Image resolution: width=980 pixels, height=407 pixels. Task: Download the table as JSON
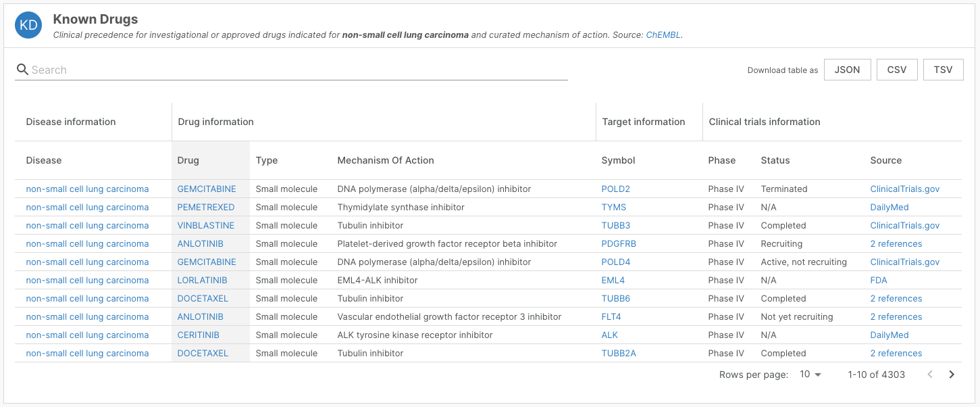click(847, 69)
